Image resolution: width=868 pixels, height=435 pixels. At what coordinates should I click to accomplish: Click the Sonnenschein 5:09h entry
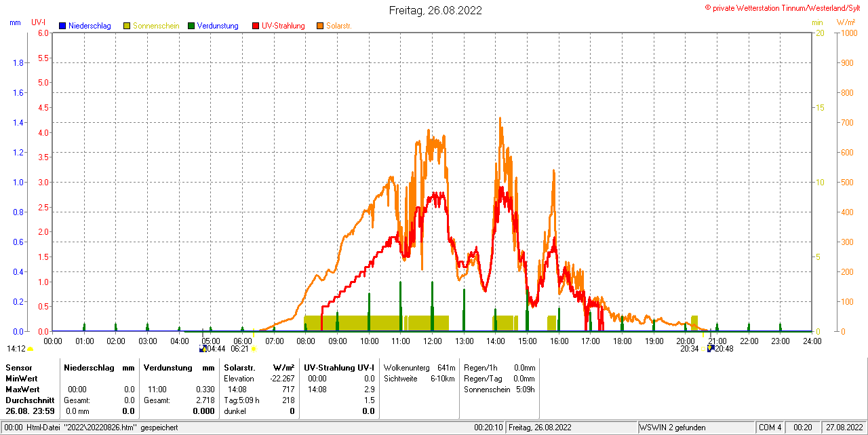point(500,390)
